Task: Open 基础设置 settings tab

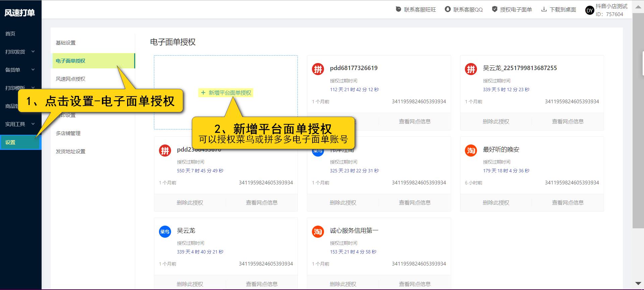Action: pos(66,43)
